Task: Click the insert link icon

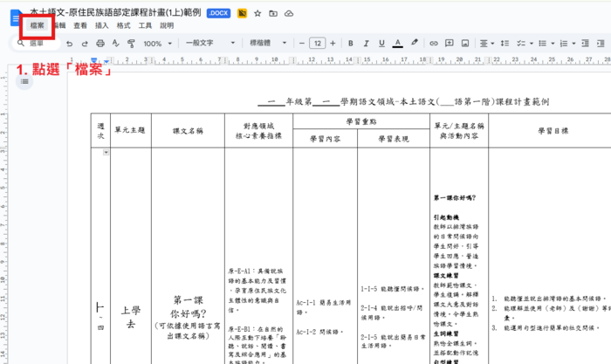Action: pos(435,43)
